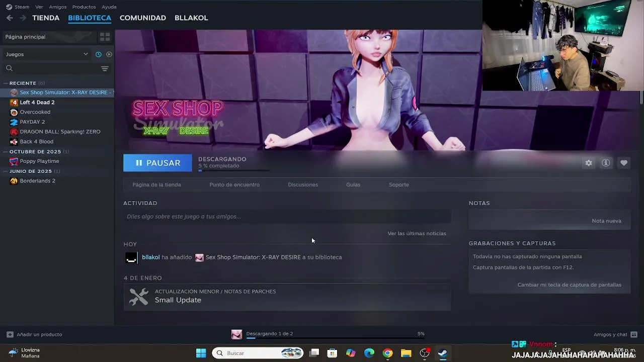This screenshot has height=362, width=644.
Task: Select Sex Shop Simulator in library list
Action: [57, 93]
